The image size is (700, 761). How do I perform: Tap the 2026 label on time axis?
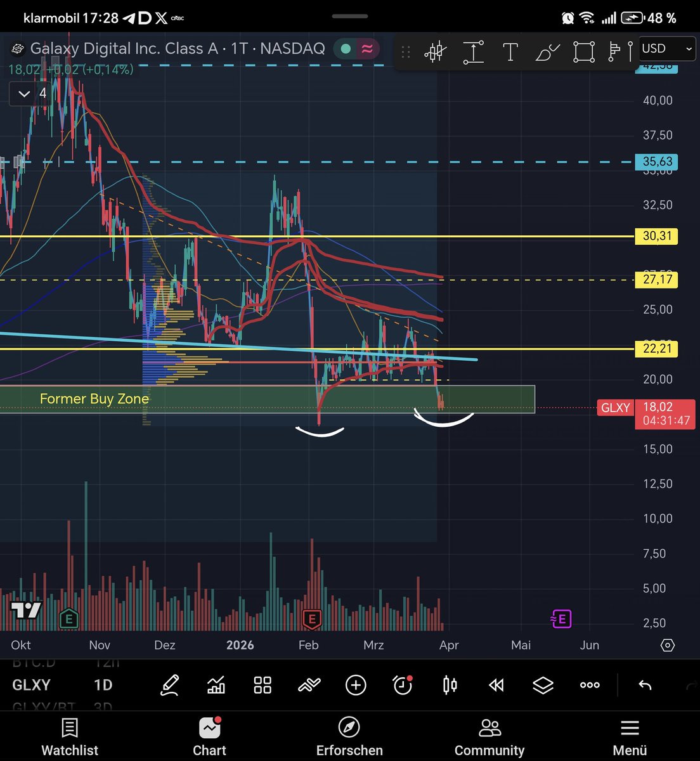point(240,645)
